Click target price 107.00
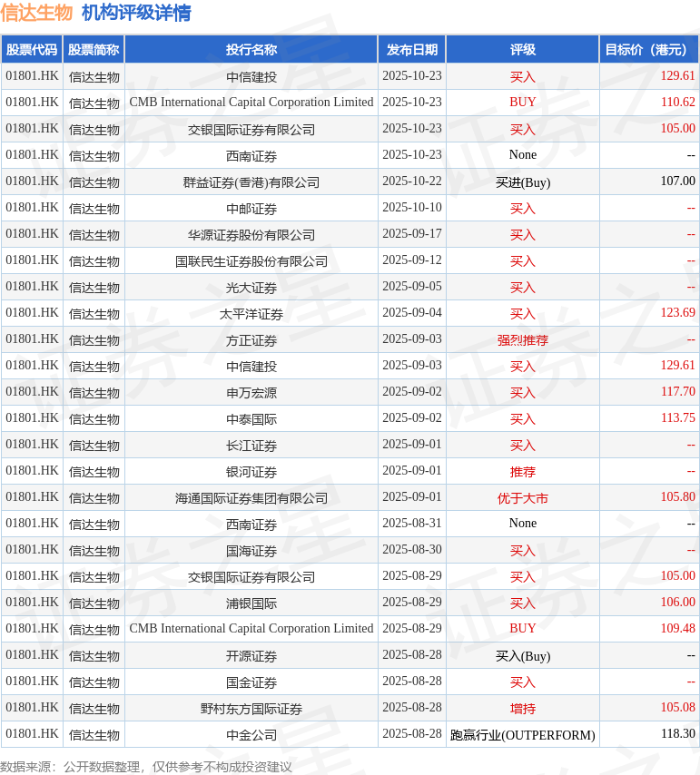Screen dimensions: 700x775 [677, 181]
